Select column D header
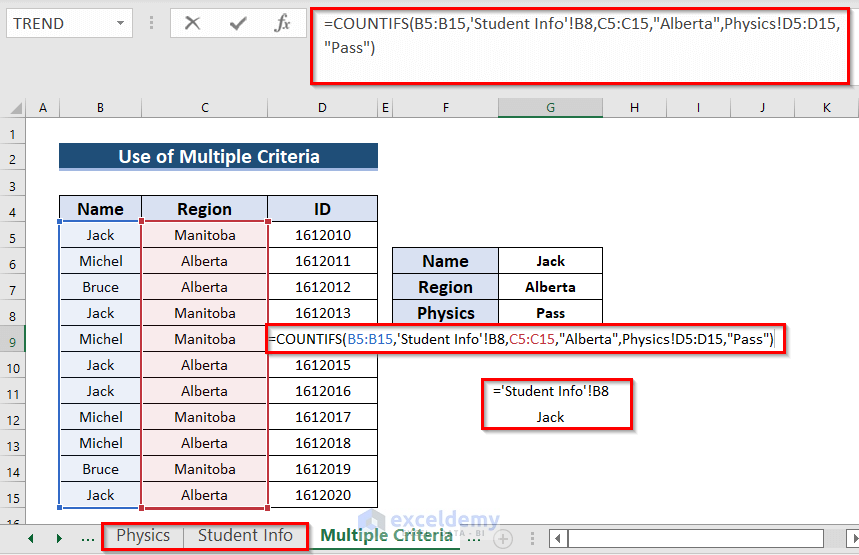 tap(322, 108)
